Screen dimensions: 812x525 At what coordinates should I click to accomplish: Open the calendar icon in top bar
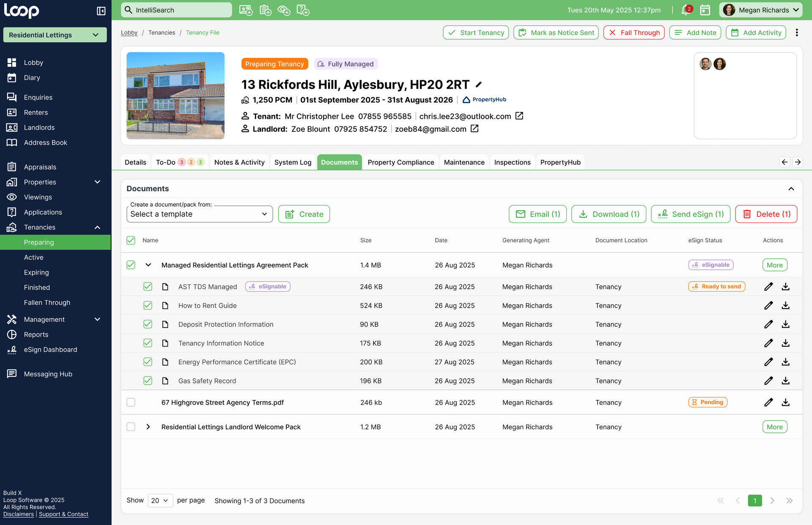(705, 10)
